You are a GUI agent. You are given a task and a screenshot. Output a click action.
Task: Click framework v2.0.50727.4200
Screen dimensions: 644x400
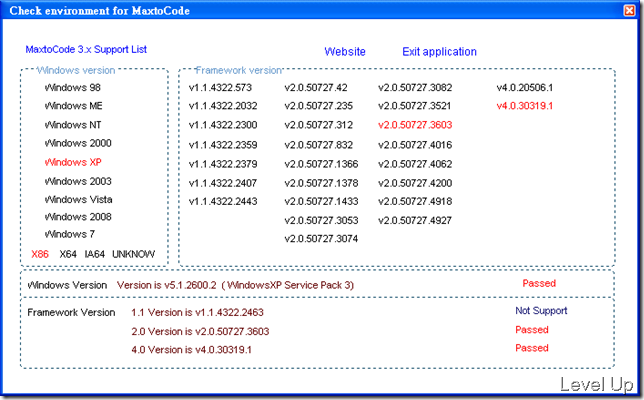coord(415,183)
